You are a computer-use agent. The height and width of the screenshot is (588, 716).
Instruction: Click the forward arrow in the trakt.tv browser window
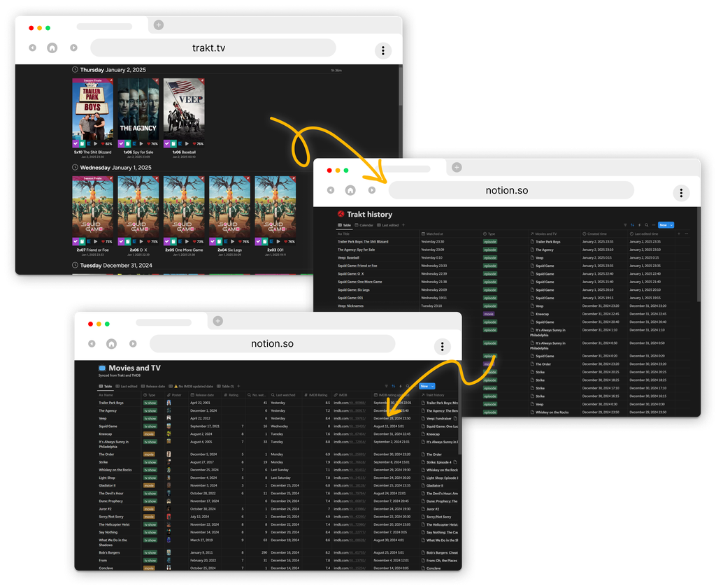(73, 48)
